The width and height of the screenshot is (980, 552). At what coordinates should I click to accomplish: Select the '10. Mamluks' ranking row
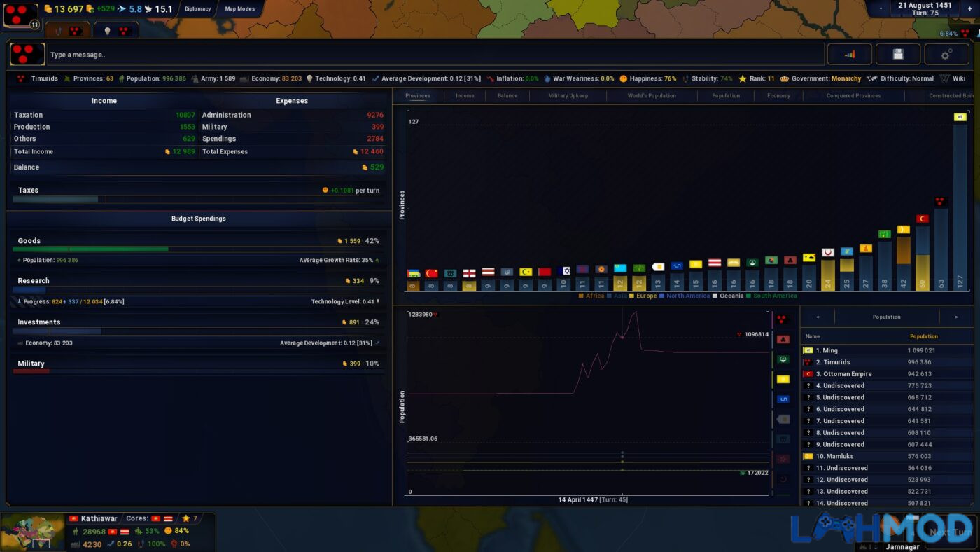[x=887, y=456]
